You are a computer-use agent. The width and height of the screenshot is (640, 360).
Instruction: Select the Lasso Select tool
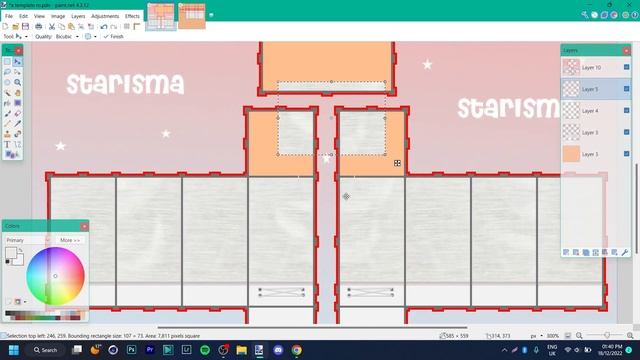pos(7,72)
